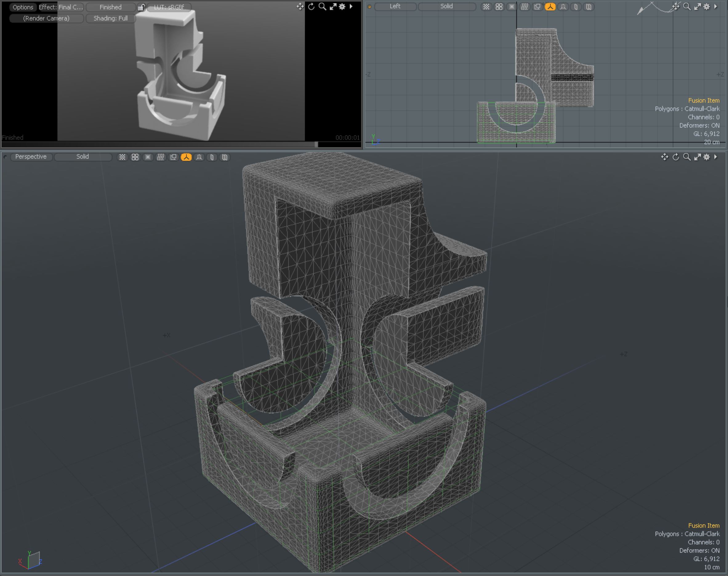
Task: Open the Render Camera selector
Action: tap(46, 18)
